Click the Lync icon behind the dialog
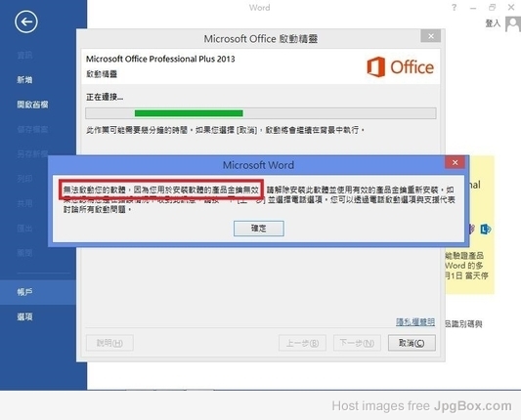 click(x=486, y=229)
